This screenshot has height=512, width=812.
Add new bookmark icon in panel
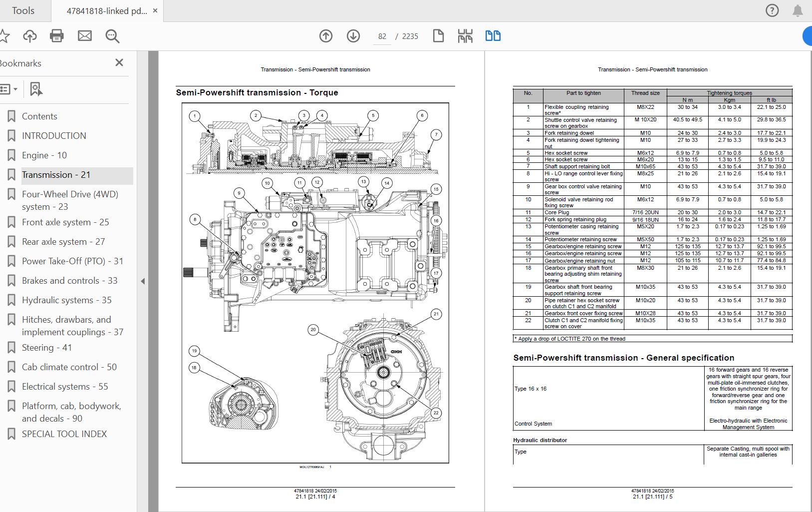(36, 89)
